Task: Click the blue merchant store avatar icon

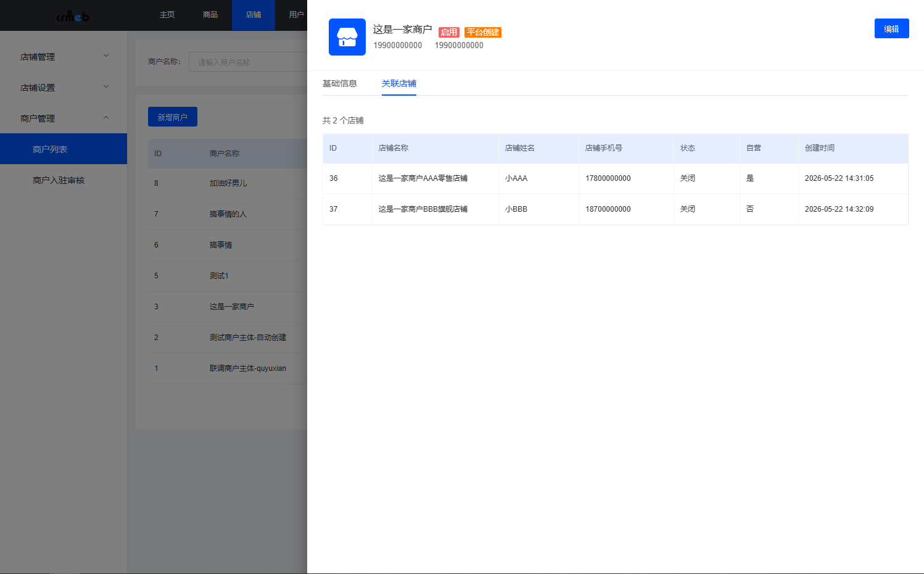Action: [347, 37]
